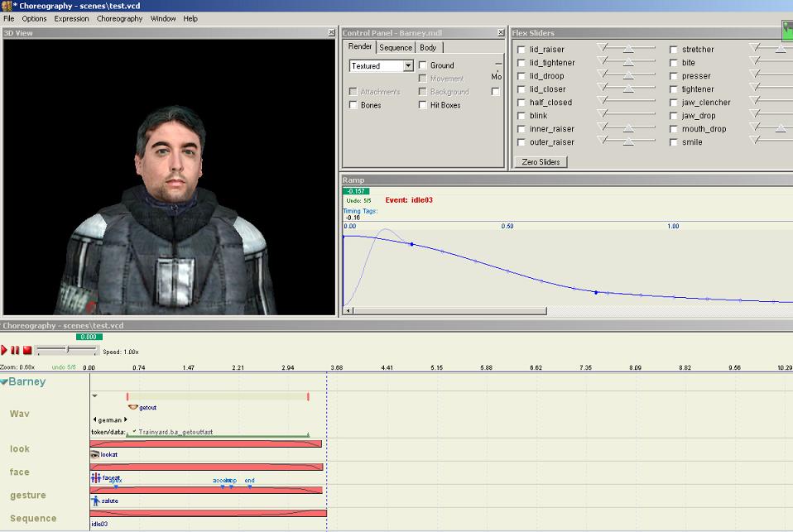Pause the choreography playback
Screen dimensions: 793x532
point(15,350)
